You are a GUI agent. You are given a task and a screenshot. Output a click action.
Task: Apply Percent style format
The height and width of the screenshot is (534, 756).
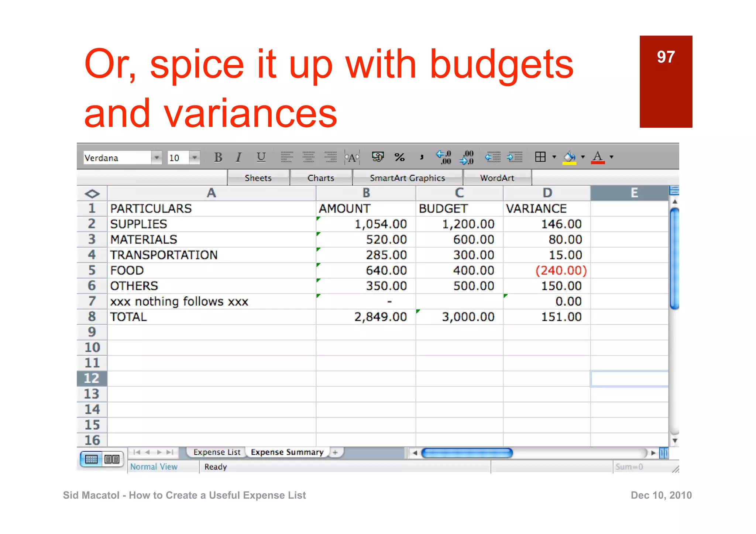click(x=399, y=157)
